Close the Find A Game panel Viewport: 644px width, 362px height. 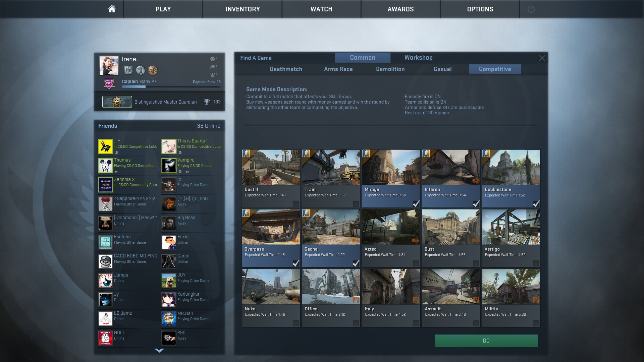tap(542, 58)
